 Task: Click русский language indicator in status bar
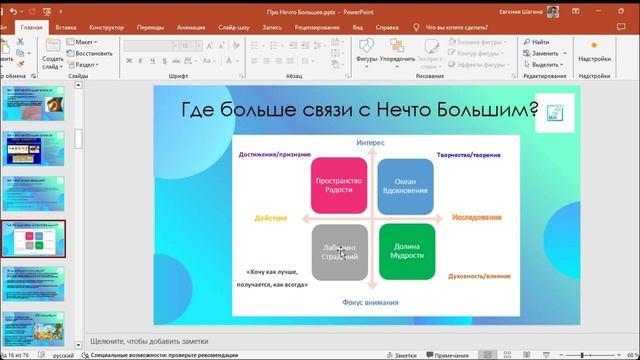pos(63,355)
